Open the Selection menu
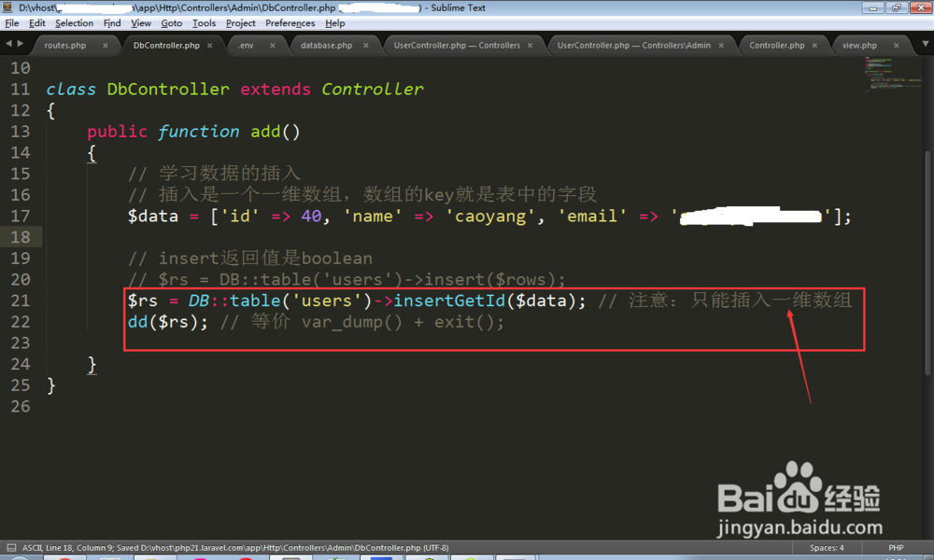Screen dimensions: 934x560 (74, 23)
